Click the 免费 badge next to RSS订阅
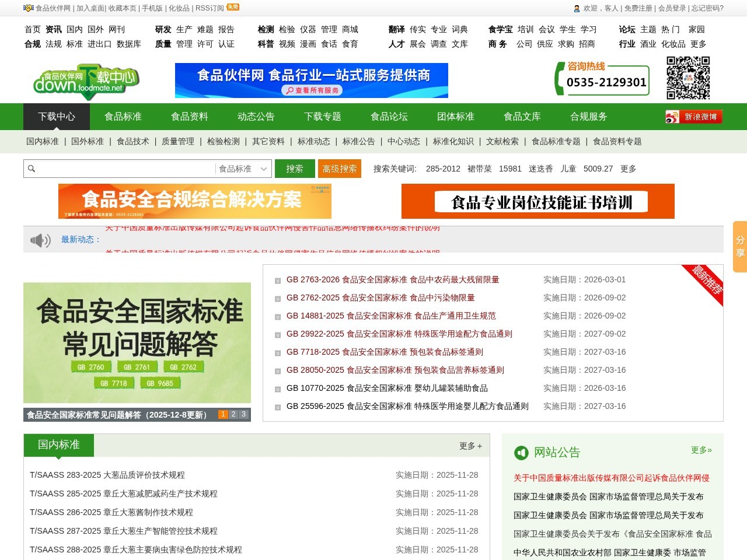Screen dimensions: 747x560 (232, 6)
